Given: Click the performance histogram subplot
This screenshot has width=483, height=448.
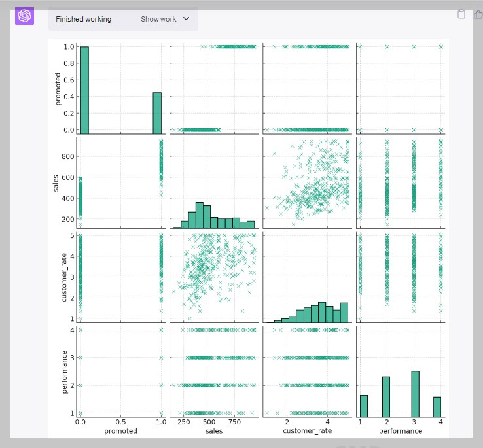Looking at the screenshot, I should pos(401,371).
